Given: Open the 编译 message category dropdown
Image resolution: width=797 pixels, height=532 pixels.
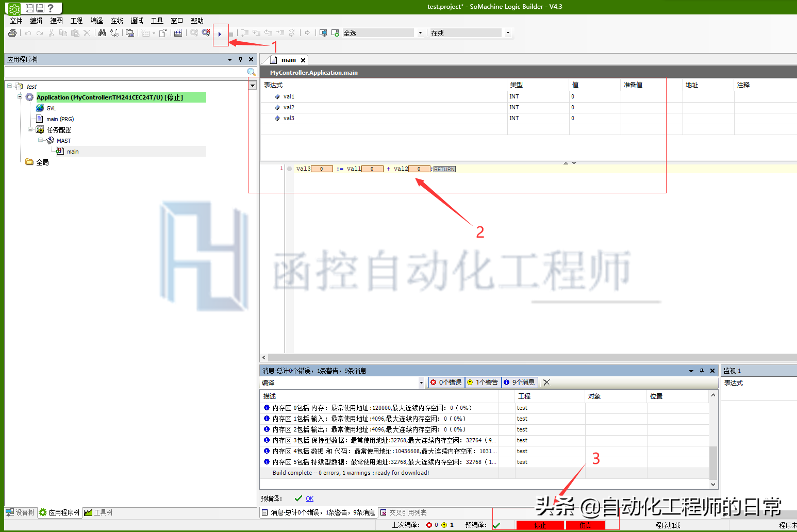Looking at the screenshot, I should (x=421, y=383).
